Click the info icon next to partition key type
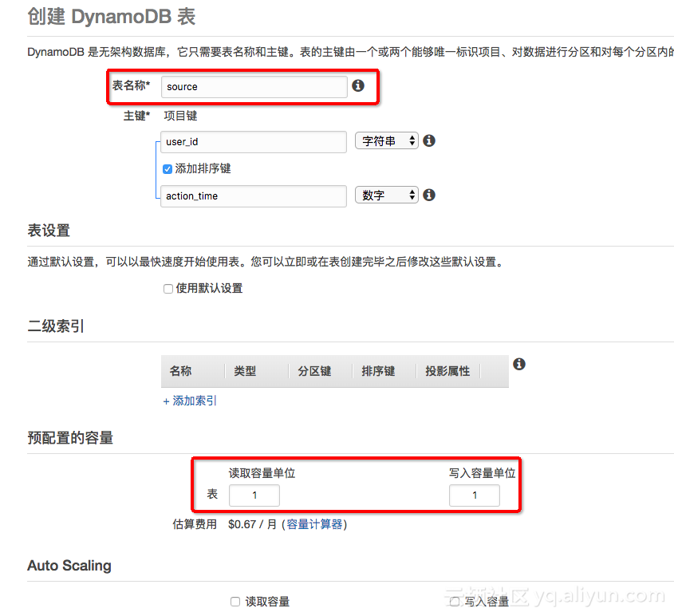This screenshot has height=616, width=674. 428,140
